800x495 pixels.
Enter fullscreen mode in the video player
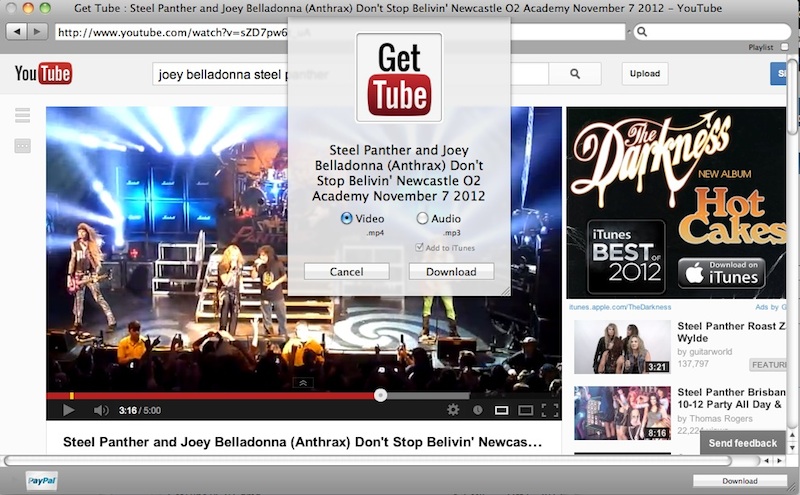pyautogui.click(x=549, y=410)
